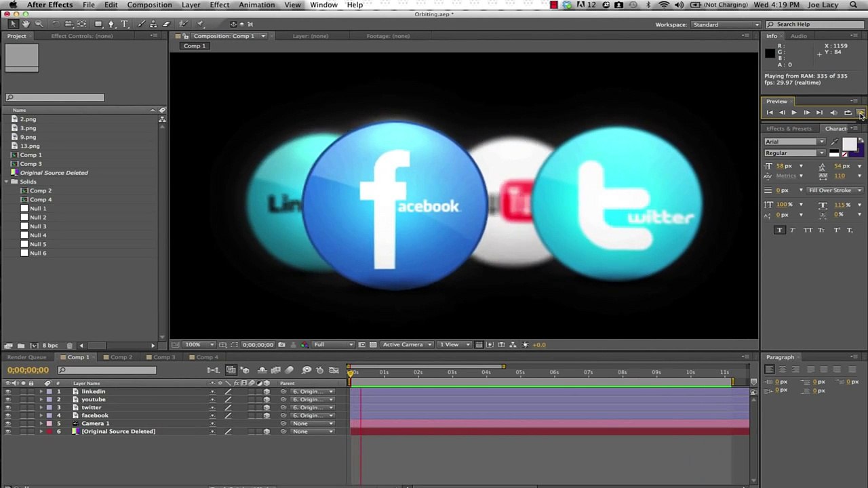Select the Hand tool in the toolbar
Viewport: 868px width, 488px height.
click(x=26, y=24)
